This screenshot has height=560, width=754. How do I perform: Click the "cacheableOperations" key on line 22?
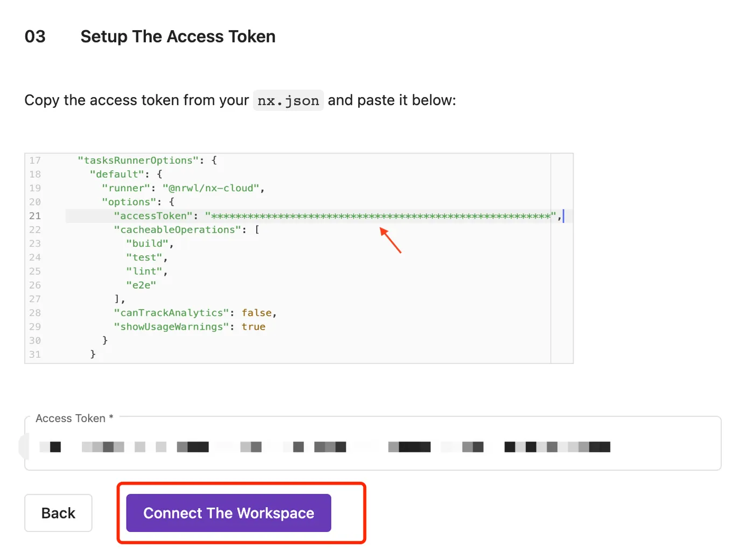[x=178, y=230]
